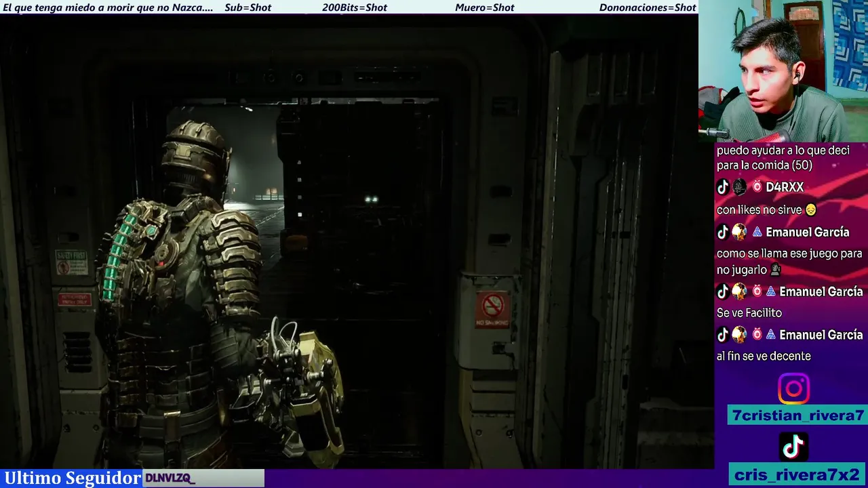This screenshot has height=488, width=868.
Task: Open D4RXX's dark profile avatar
Action: [x=739, y=187]
